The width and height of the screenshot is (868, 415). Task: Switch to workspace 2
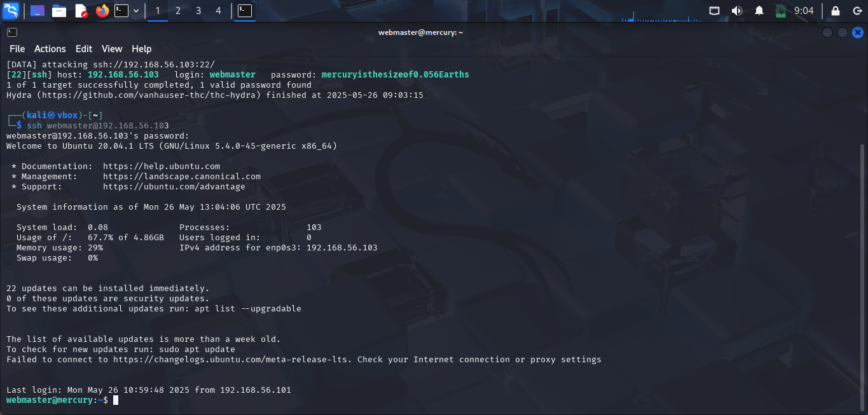tap(177, 10)
